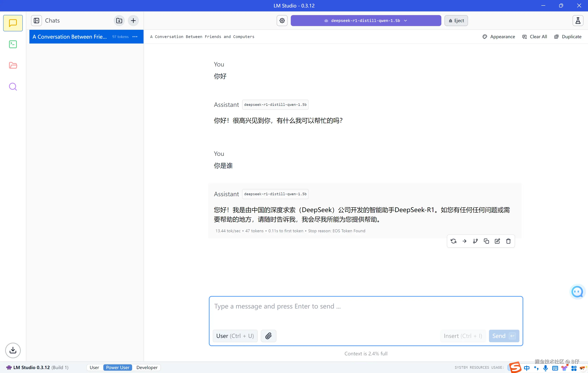Click Clear All messages
This screenshot has width=588, height=373.
pyautogui.click(x=534, y=37)
